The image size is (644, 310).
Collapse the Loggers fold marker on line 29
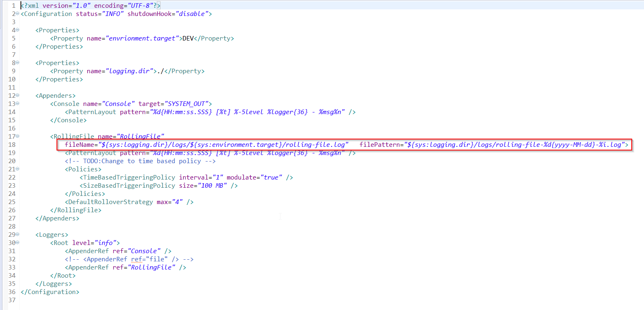[x=17, y=234]
